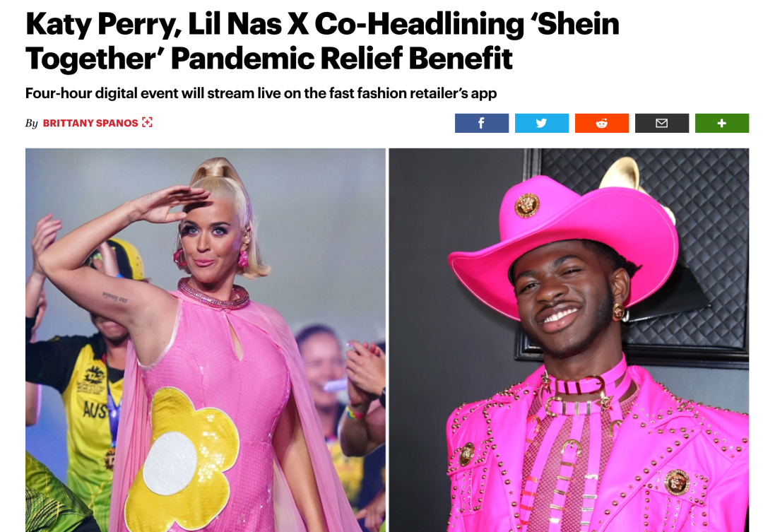
Task: Post article using the Reddit icon
Action: tap(602, 123)
